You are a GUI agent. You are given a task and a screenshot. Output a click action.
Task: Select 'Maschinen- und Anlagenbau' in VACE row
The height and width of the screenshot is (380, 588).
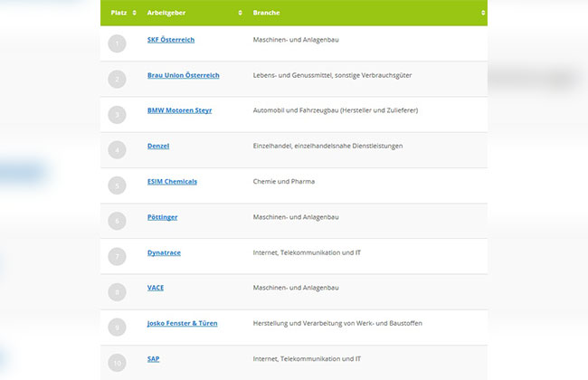[x=296, y=288]
